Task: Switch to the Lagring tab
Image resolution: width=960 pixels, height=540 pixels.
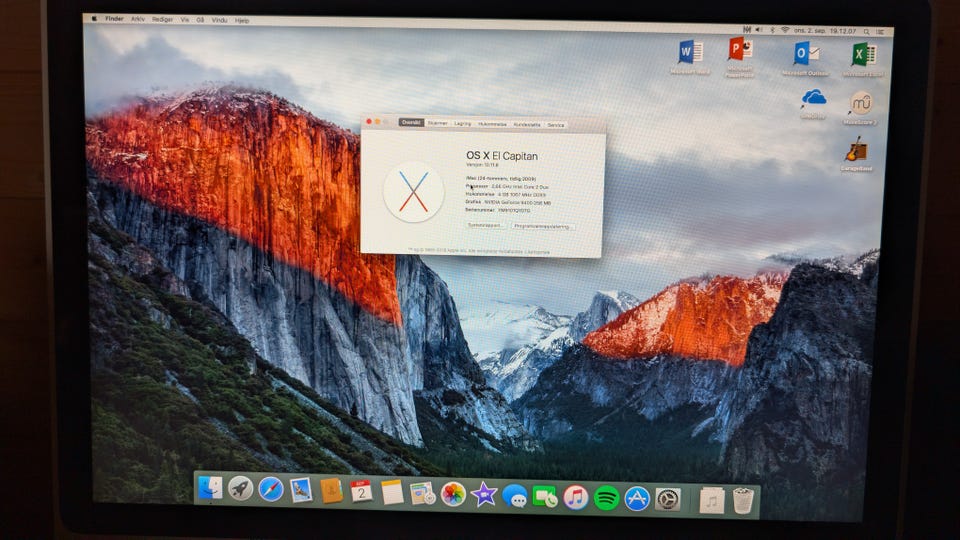Action: 462,124
